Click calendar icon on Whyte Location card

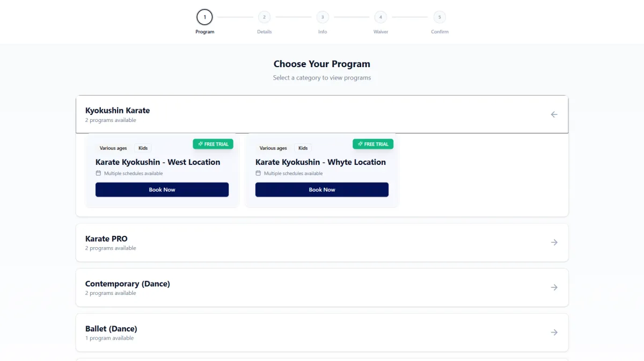tap(258, 173)
